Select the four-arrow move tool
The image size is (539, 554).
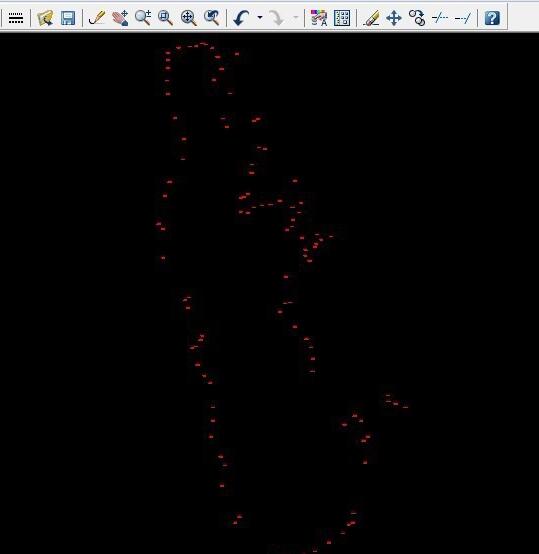pyautogui.click(x=394, y=18)
